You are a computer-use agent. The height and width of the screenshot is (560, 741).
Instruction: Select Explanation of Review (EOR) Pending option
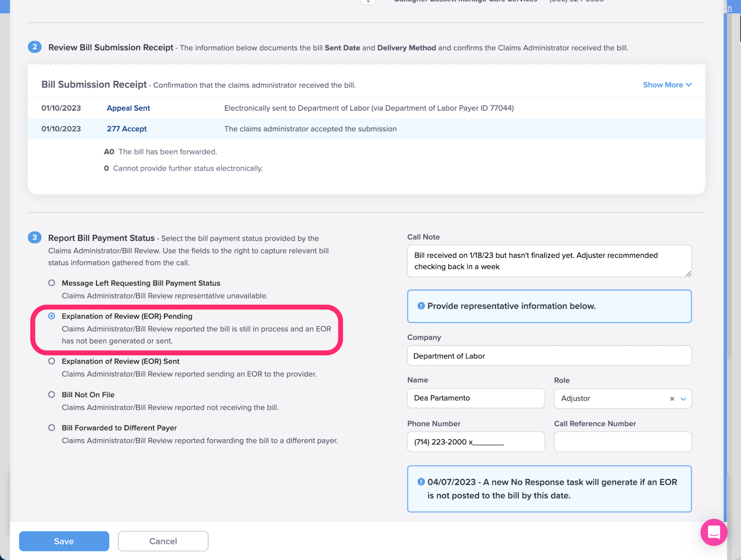tap(52, 316)
